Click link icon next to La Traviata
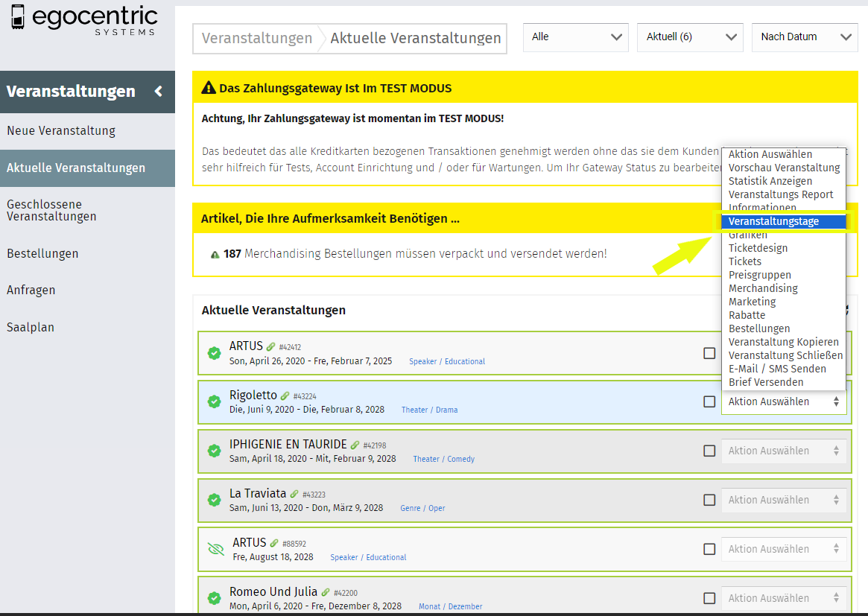 294,494
